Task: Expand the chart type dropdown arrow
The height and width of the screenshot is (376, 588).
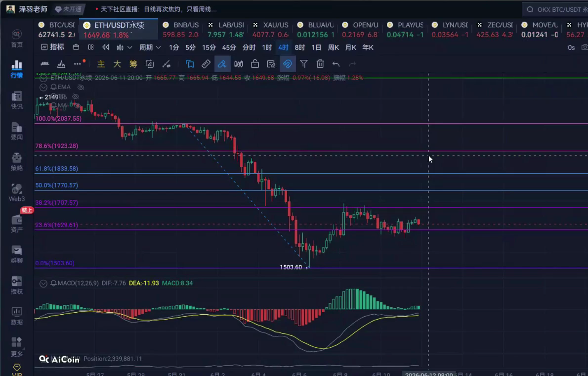Action: [130, 47]
